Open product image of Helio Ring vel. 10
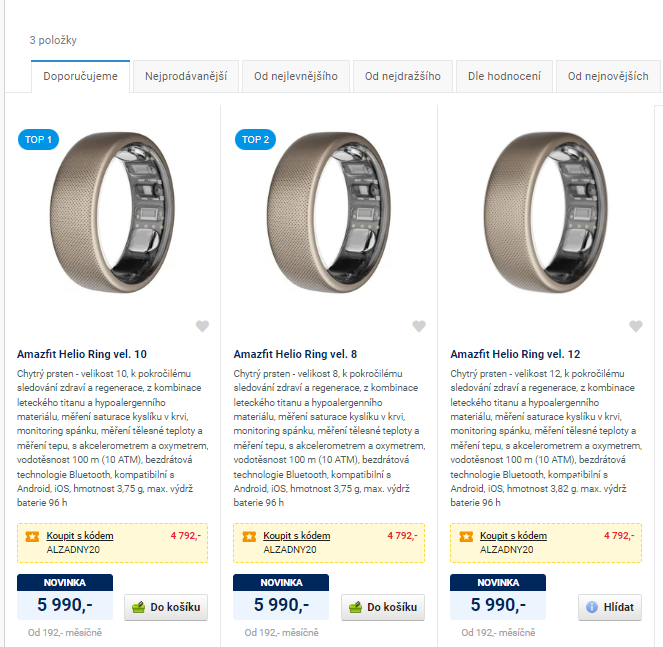This screenshot has width=663, height=647. tap(112, 212)
